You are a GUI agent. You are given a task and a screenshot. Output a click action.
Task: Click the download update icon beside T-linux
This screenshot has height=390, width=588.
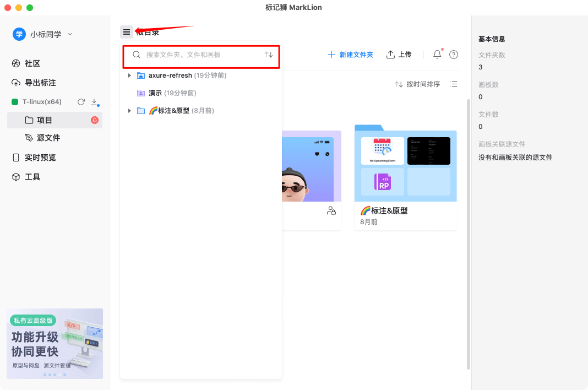click(94, 101)
